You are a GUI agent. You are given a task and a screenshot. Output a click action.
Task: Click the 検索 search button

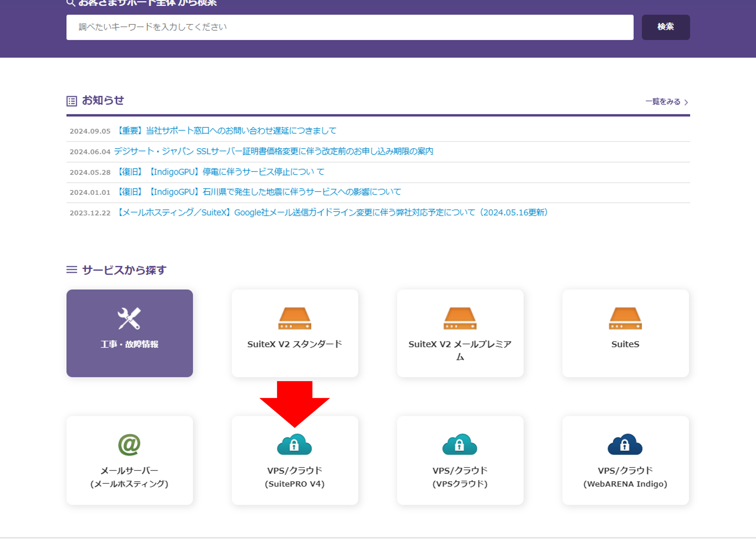666,27
